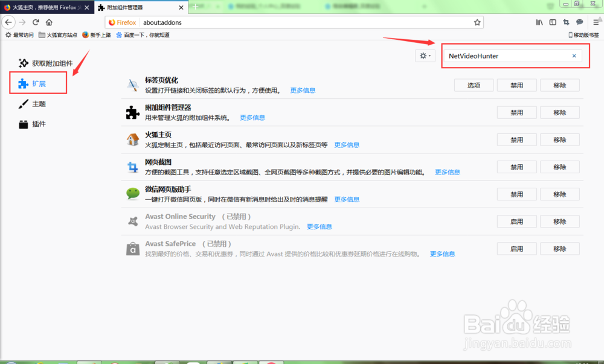Toggle the sidebar view icon
The width and height of the screenshot is (604, 364).
point(553,22)
